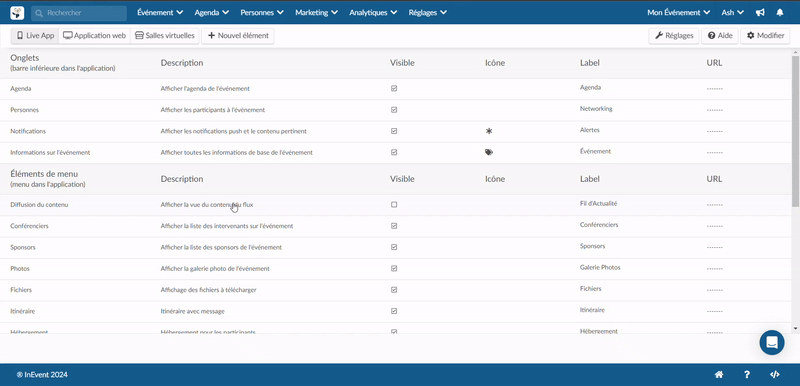
Task: Open the Analytiques dropdown menu
Action: click(373, 13)
